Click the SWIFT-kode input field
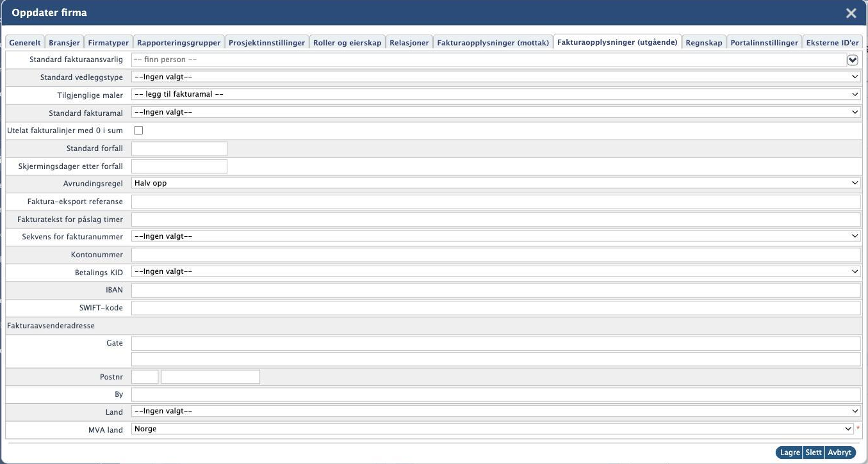 click(x=496, y=308)
